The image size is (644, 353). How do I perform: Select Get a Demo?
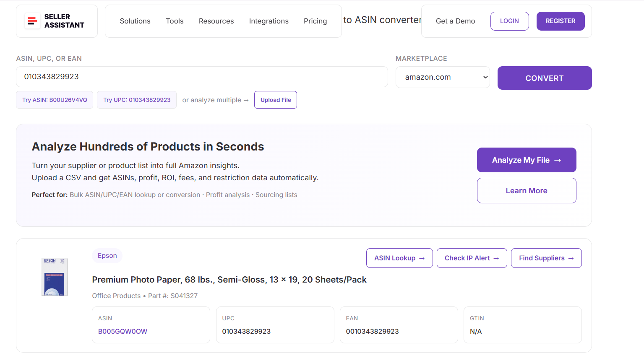pos(455,21)
